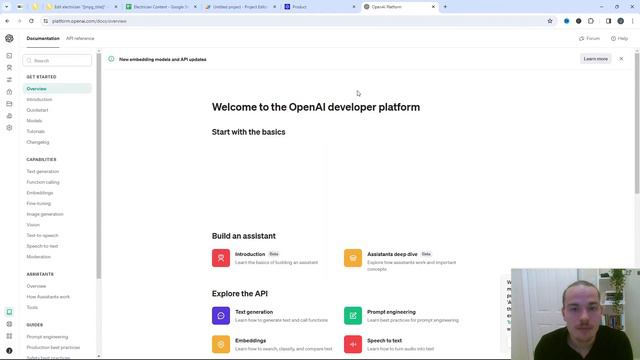The height and width of the screenshot is (360, 640).
Task: Open the Chrome three-dot menu
Action: [x=633, y=21]
